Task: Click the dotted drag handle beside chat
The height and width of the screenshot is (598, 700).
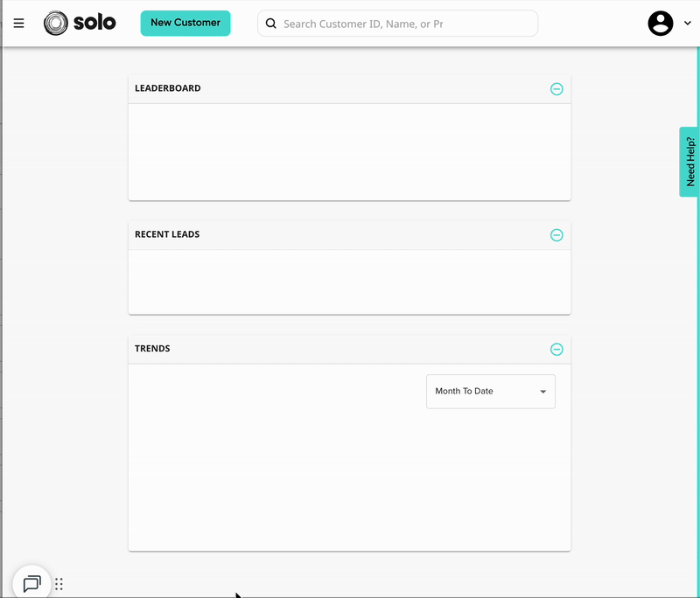Action: (59, 584)
